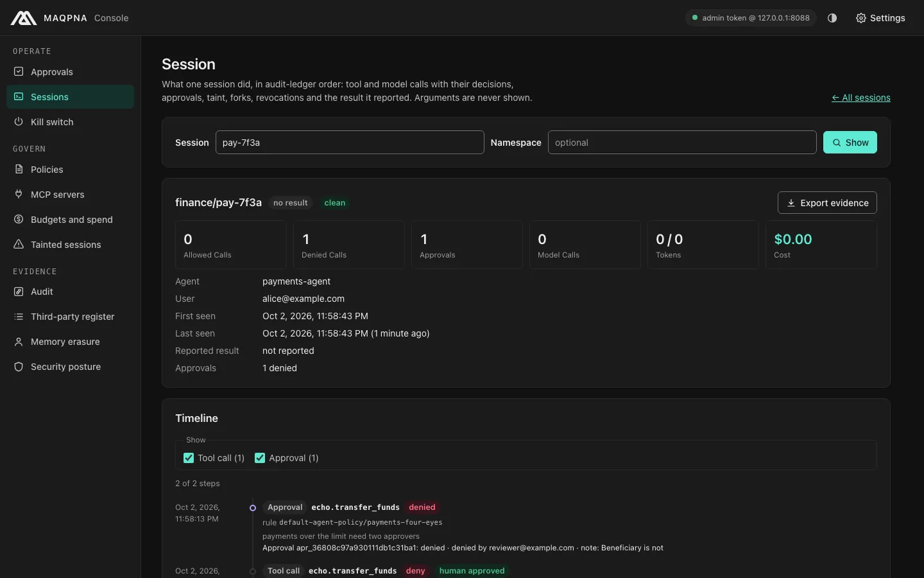Click the 'no result' badge
Image resolution: width=924 pixels, height=578 pixels.
[x=291, y=203]
